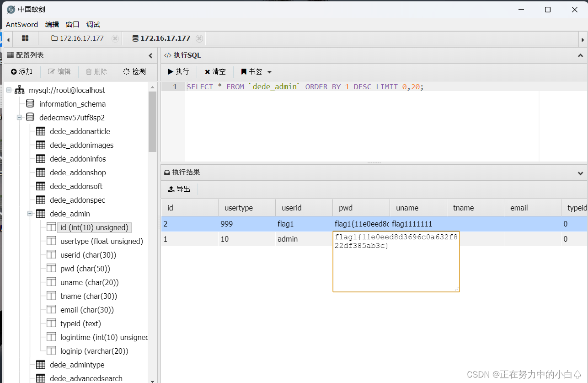The width and height of the screenshot is (588, 383).
Task: Open the AntSword menu
Action: point(22,24)
